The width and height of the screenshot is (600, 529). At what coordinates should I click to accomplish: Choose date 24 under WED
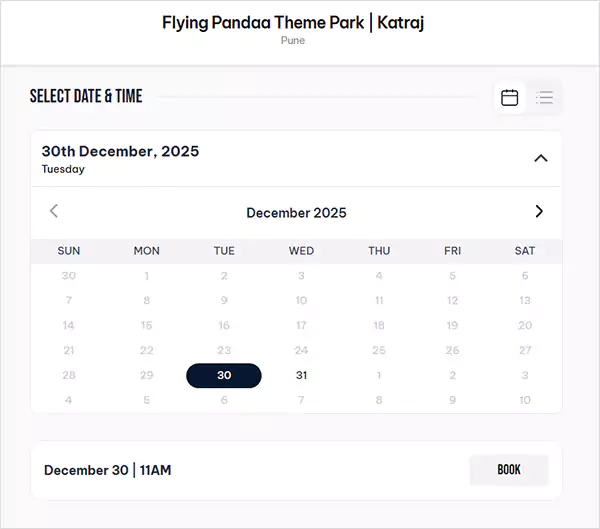302,350
